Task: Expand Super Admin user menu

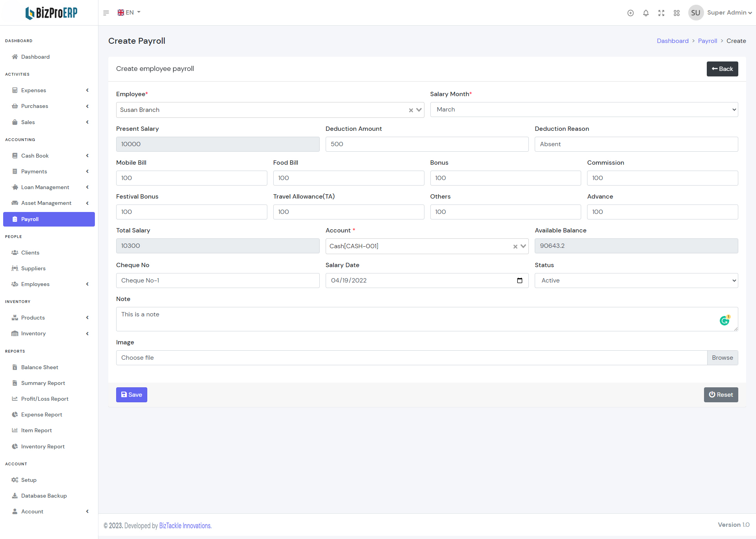Action: coord(729,13)
